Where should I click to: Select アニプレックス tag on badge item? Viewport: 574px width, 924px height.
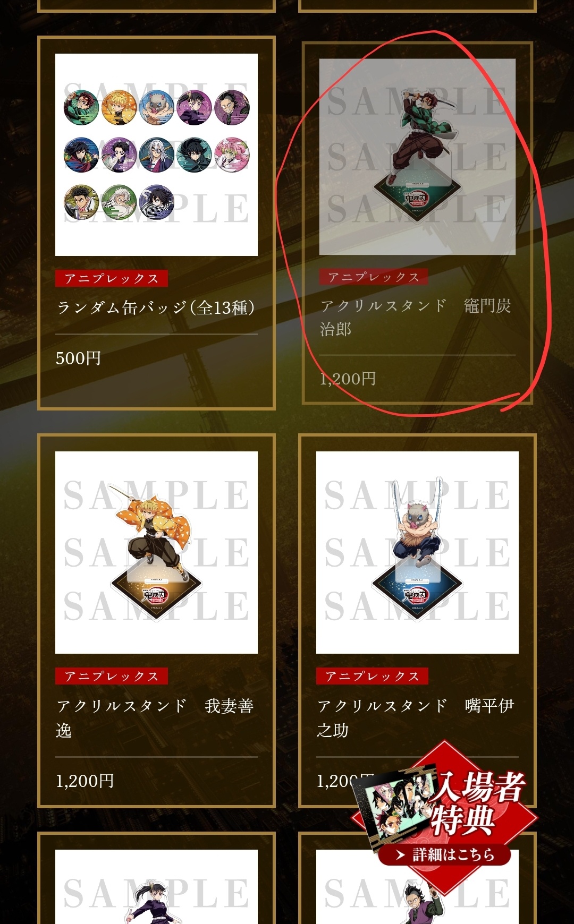[112, 278]
